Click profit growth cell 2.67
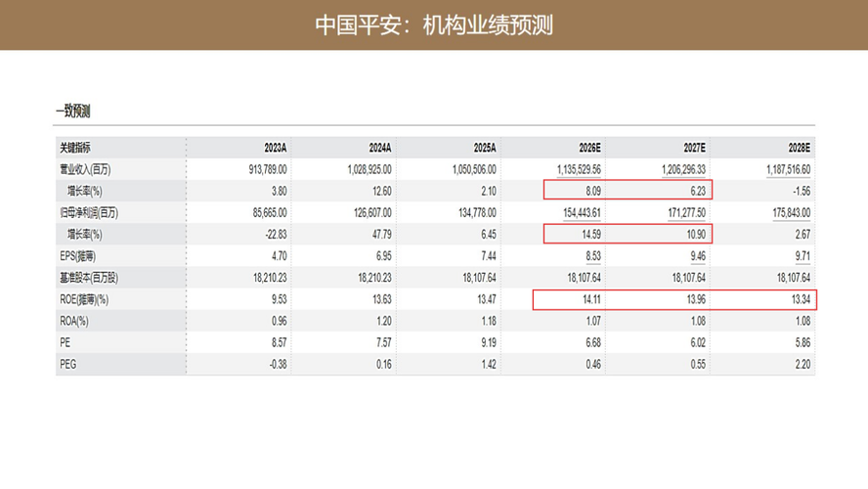This screenshot has width=868, height=489. click(803, 235)
